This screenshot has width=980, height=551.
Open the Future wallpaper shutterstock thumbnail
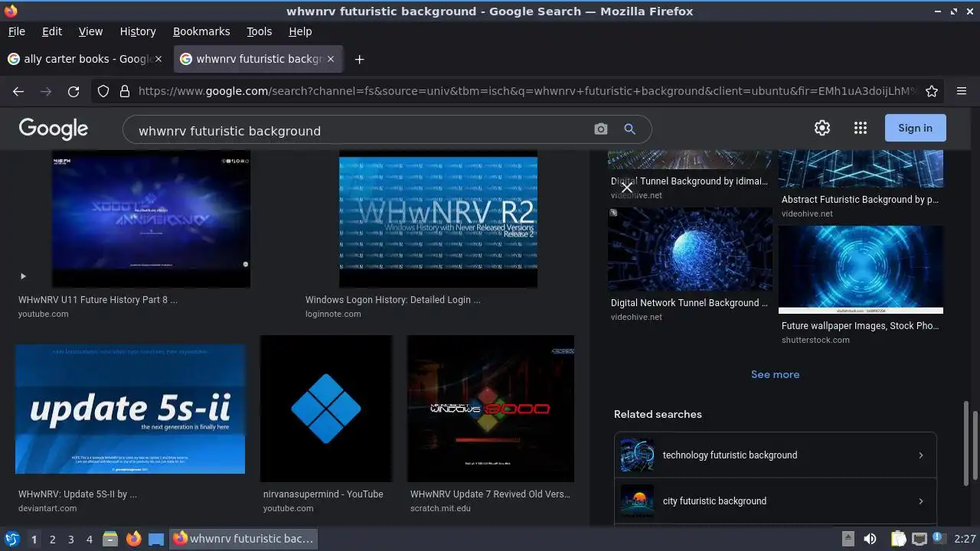(861, 270)
